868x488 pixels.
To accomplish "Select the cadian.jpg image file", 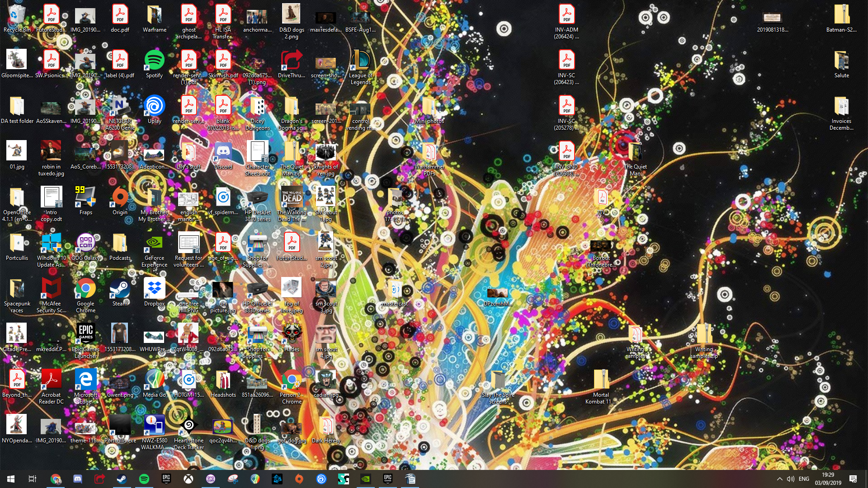I will 326,384.
